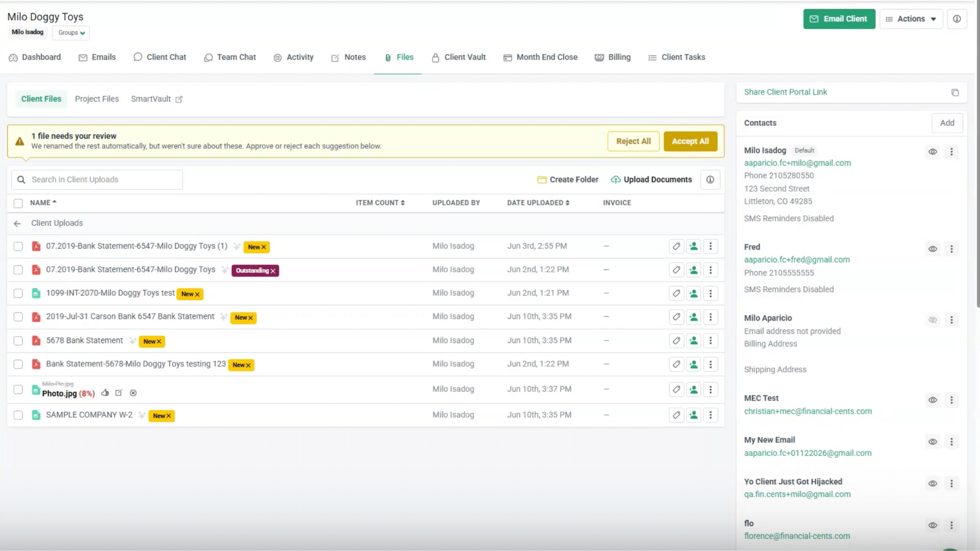Click assign user icon for 07.2019 statement (1)
Screen dimensions: 980x551
(693, 246)
